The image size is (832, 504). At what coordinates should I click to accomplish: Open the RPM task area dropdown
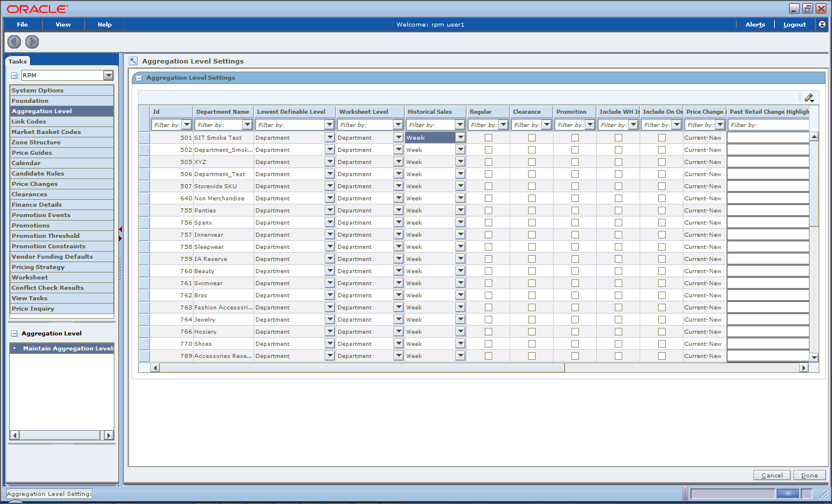pyautogui.click(x=109, y=75)
